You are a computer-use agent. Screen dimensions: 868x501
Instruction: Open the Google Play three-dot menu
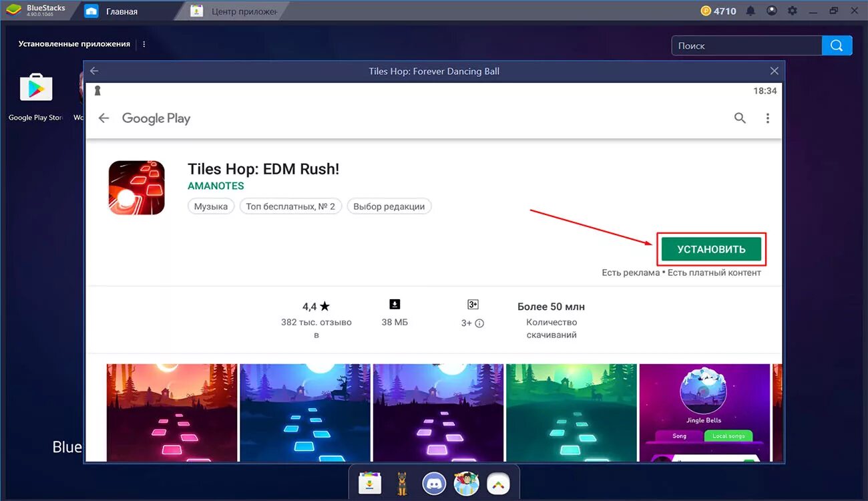[x=768, y=118]
